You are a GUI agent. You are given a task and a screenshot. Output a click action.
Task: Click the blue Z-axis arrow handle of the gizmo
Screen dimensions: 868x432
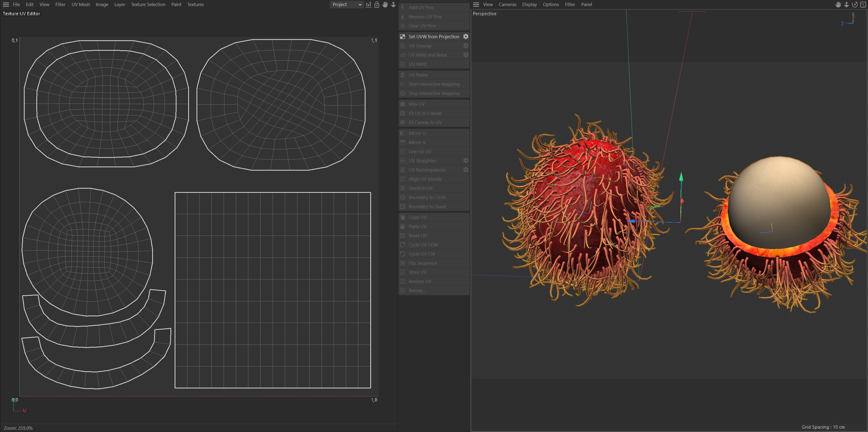click(x=631, y=221)
